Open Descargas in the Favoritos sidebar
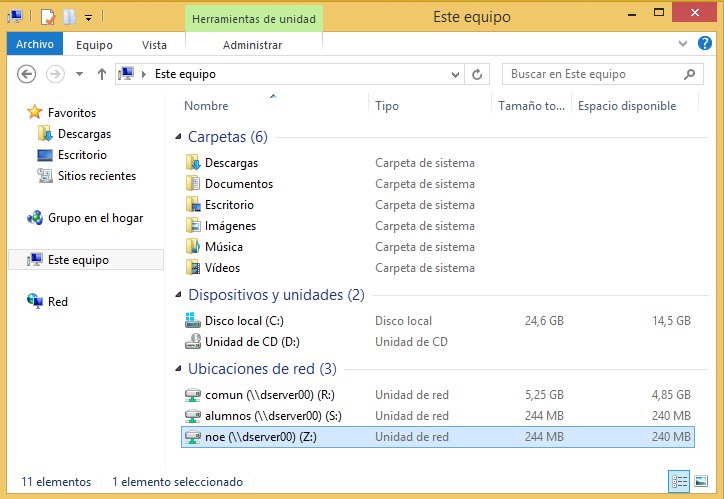The height and width of the screenshot is (499, 724). point(84,134)
